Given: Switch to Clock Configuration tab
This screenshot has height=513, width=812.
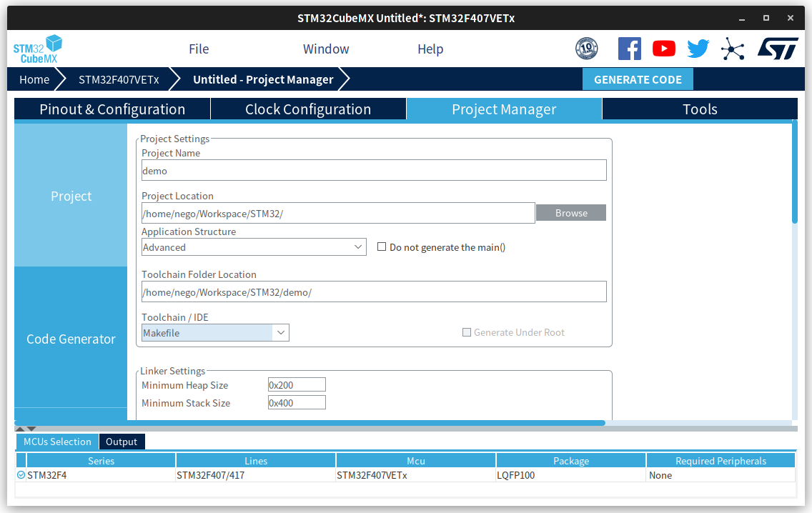Looking at the screenshot, I should [x=308, y=109].
